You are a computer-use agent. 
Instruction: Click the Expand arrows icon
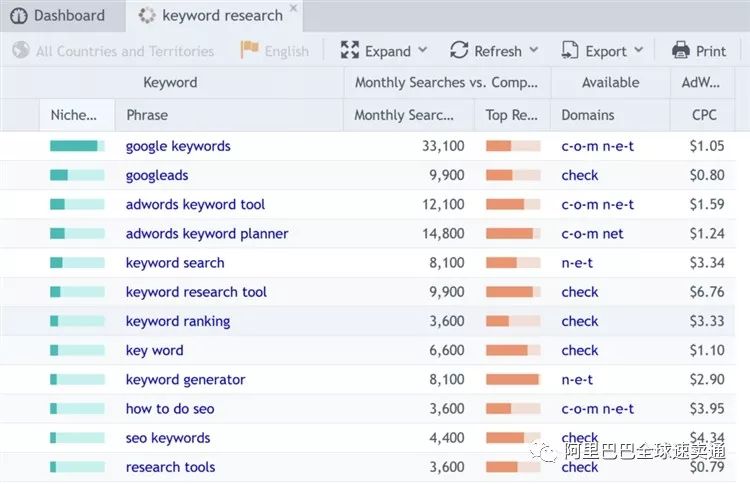(350, 51)
